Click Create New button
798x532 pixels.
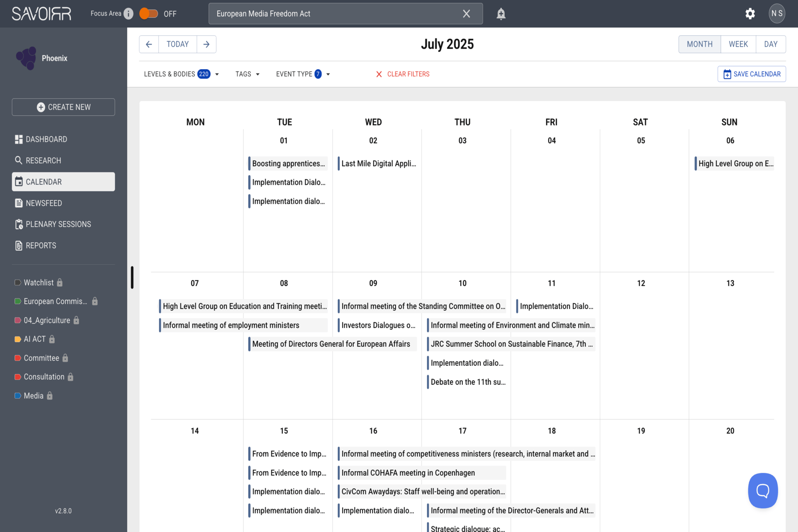63,107
